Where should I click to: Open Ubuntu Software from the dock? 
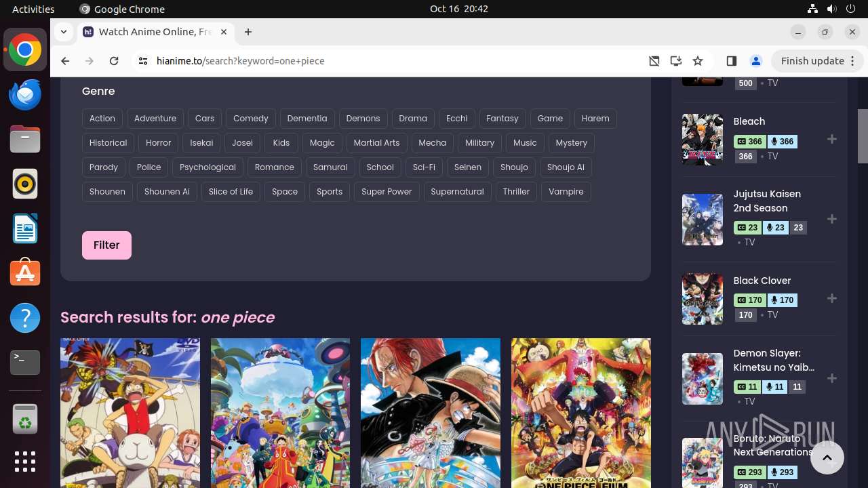tap(25, 273)
